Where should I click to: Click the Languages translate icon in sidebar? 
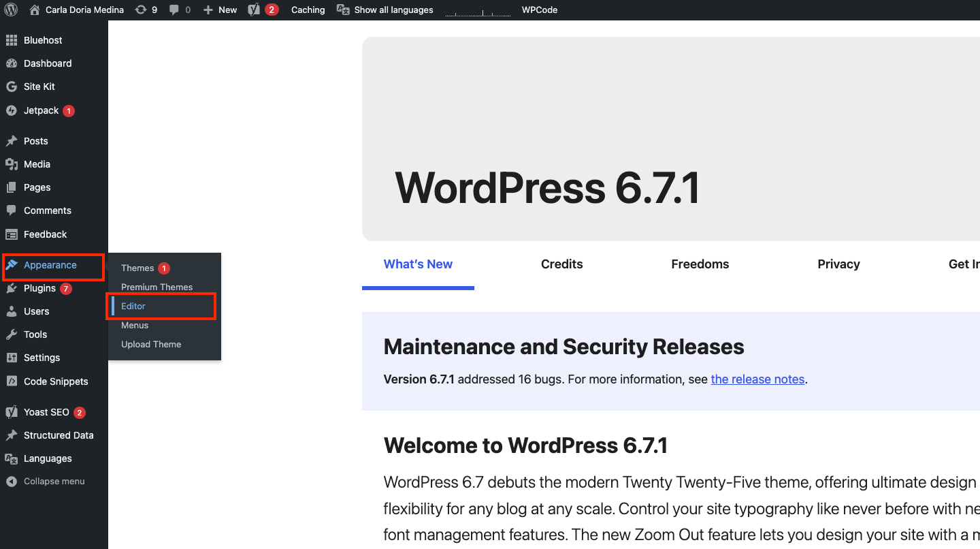(x=12, y=458)
